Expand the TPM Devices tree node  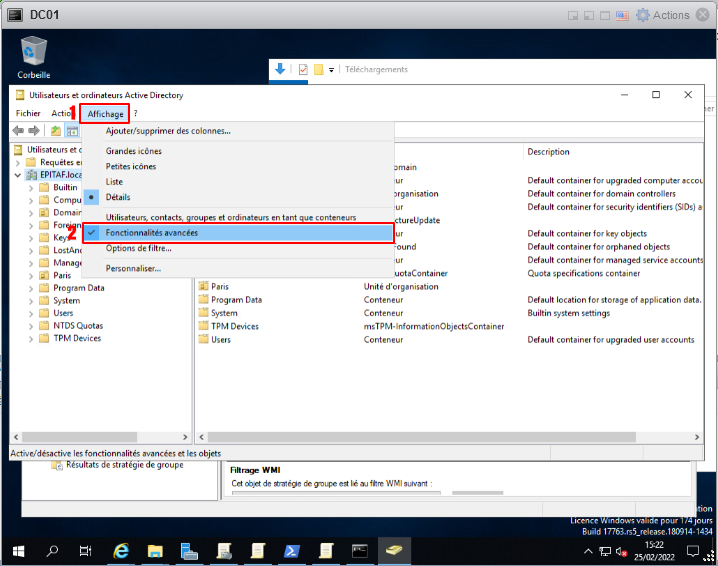click(x=31, y=338)
